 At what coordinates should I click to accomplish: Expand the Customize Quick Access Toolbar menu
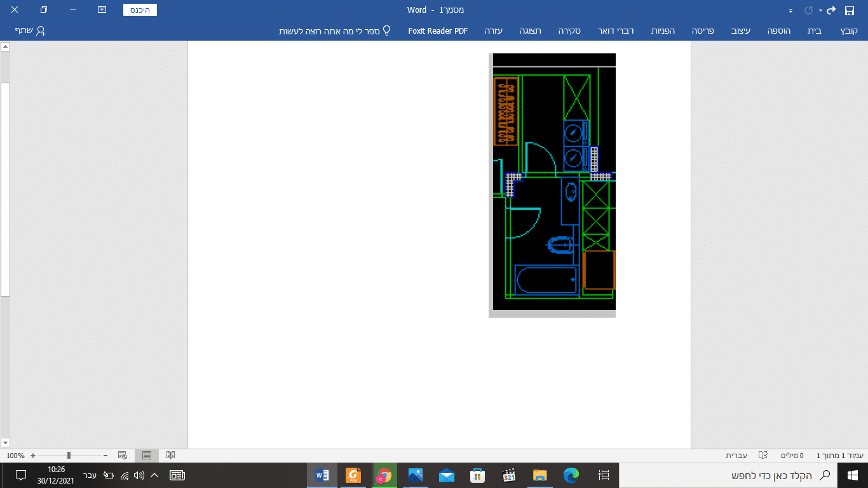pos(790,11)
